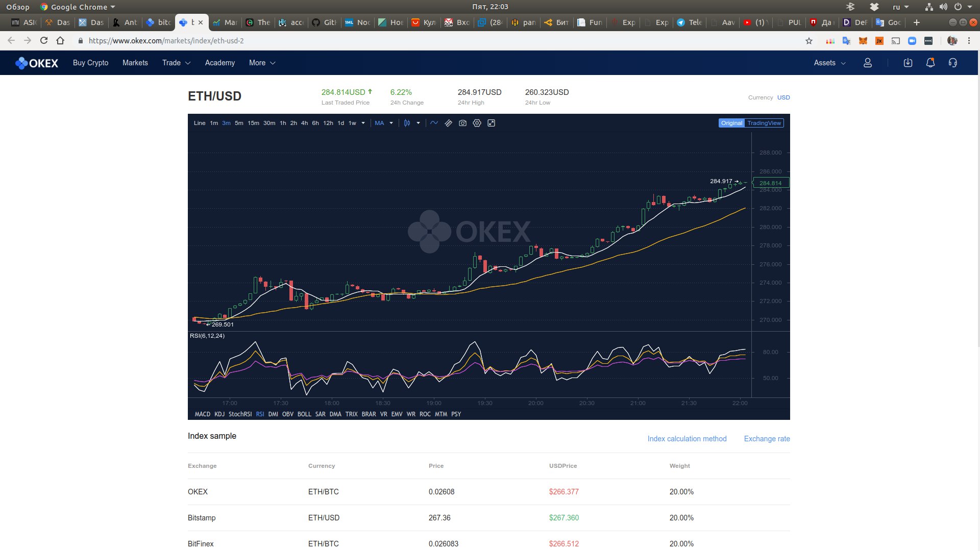
Task: Reload the page
Action: click(x=44, y=41)
